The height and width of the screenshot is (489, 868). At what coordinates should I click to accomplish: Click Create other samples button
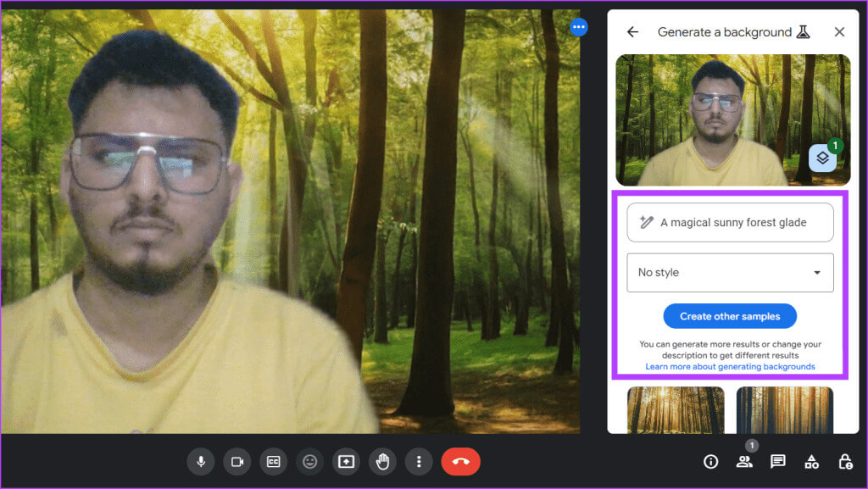(730, 316)
